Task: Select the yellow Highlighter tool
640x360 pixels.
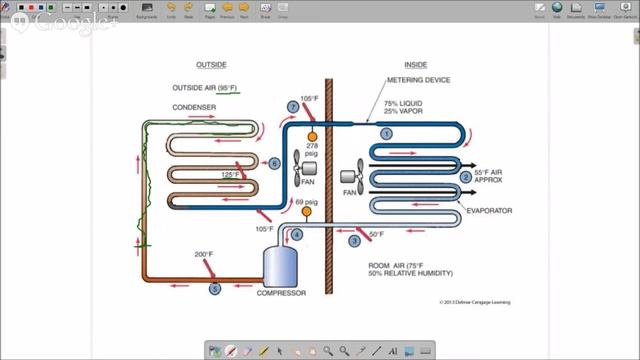Action: 263,351
